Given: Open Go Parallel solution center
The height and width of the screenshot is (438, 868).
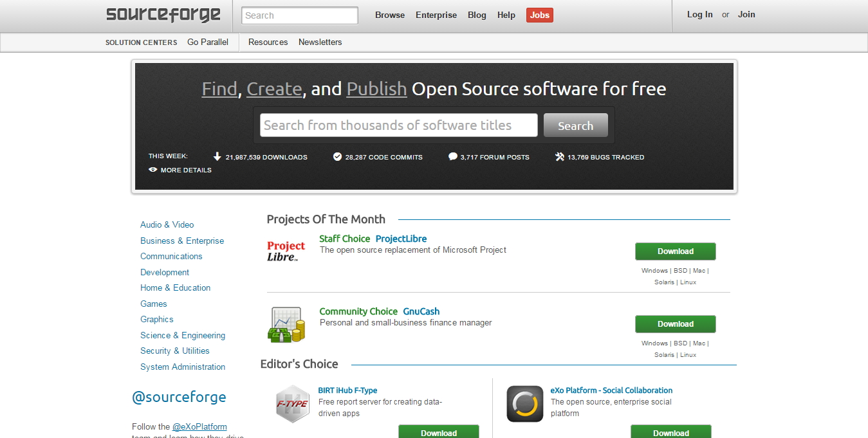Looking at the screenshot, I should 208,42.
